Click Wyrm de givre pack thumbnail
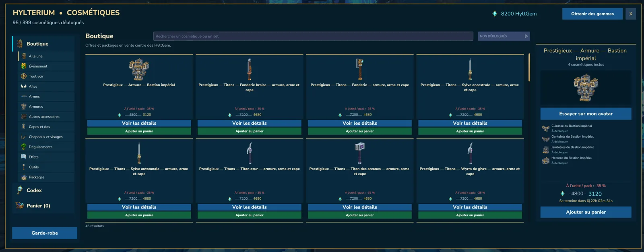Viewport: 644px width, 252px height. [470, 153]
